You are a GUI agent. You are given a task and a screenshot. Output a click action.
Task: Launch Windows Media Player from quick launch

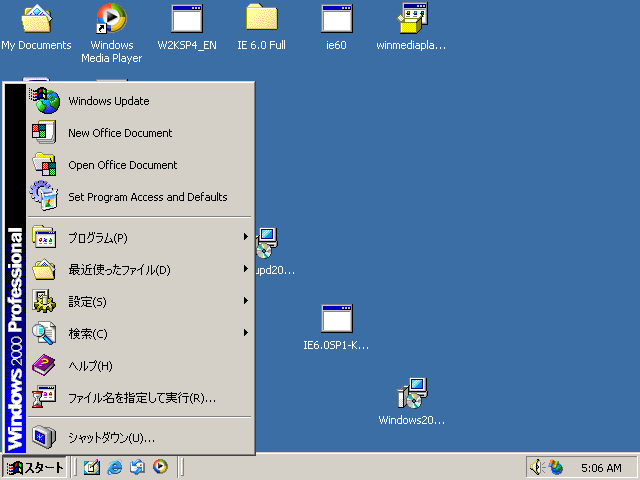click(160, 466)
